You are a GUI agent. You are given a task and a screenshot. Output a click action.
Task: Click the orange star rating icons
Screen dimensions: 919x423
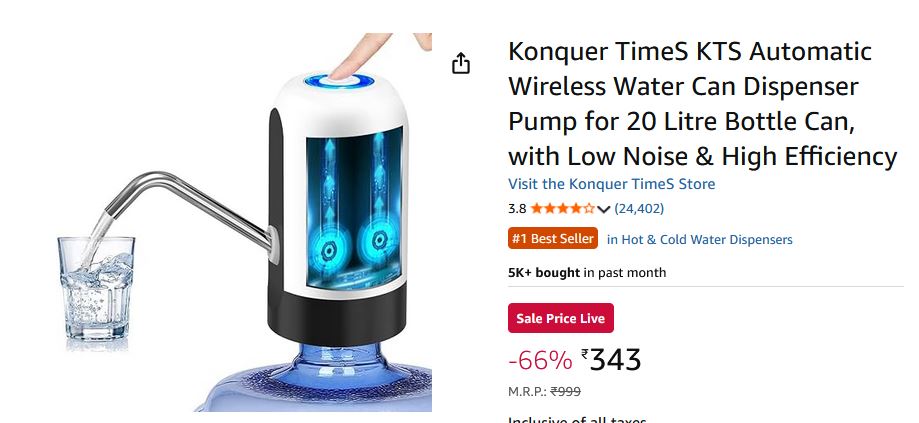562,209
